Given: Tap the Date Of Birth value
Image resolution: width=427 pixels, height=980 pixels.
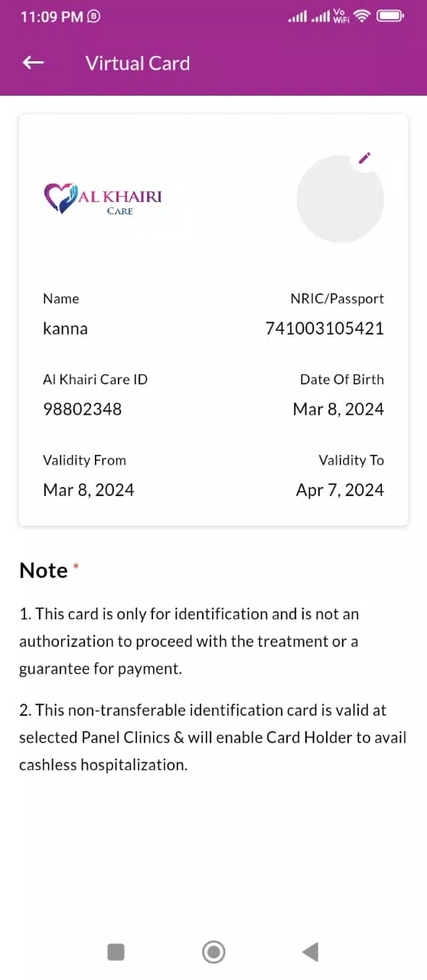Looking at the screenshot, I should (338, 409).
